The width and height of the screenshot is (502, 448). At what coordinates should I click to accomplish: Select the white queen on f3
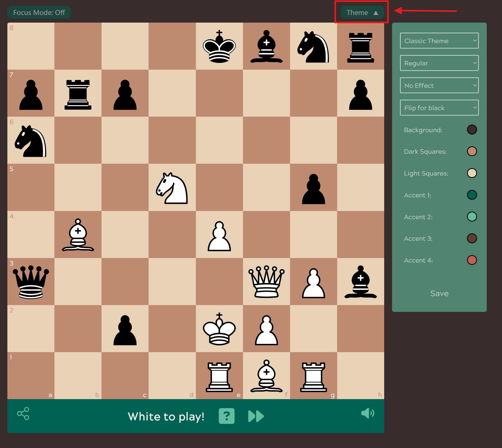[266, 282]
